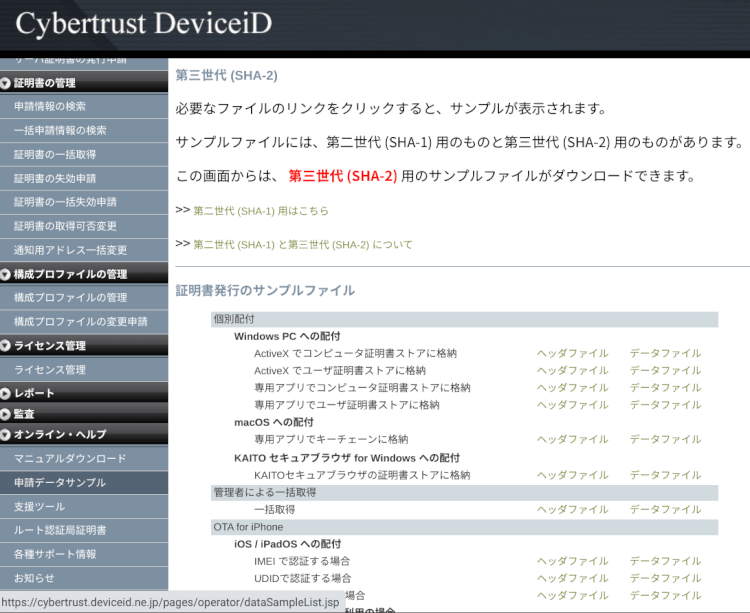Collapse the 構成プロファイルの管理 header arrow
The width and height of the screenshot is (750, 613).
pos(5,274)
